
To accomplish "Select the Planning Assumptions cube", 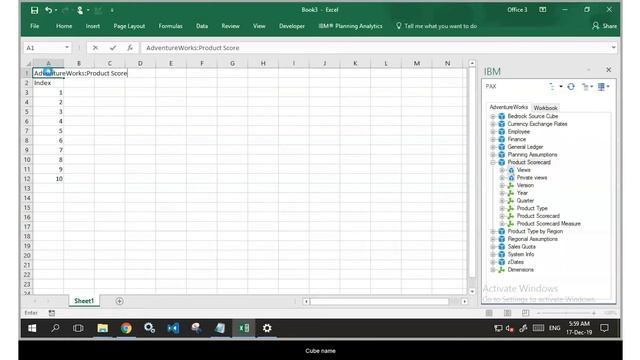I will 532,155.
